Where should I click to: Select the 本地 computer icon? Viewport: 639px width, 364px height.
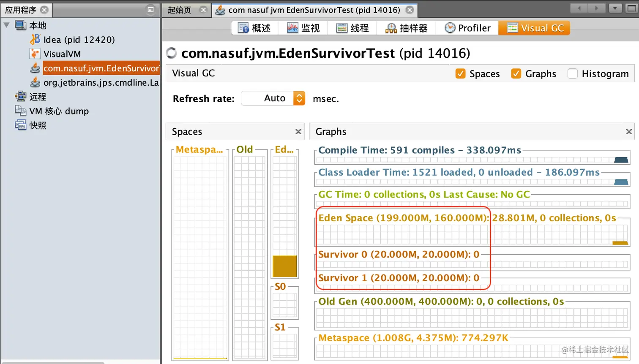20,25
